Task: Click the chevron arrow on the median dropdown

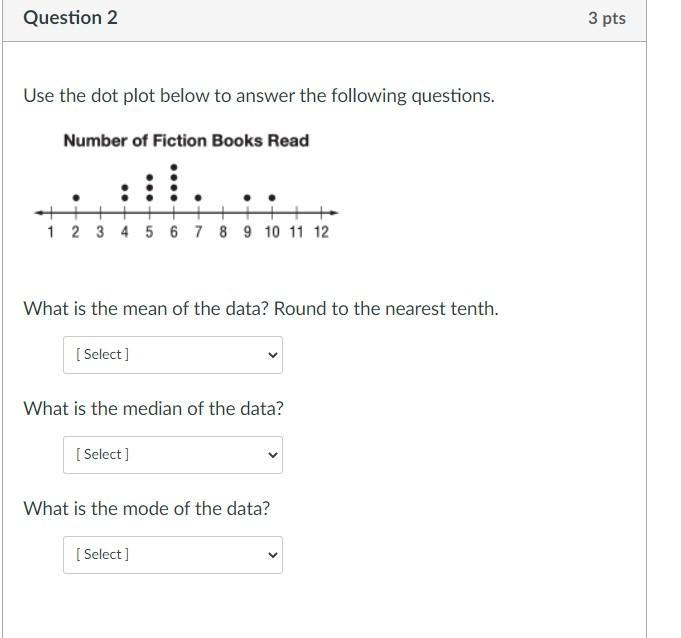Action: (273, 455)
